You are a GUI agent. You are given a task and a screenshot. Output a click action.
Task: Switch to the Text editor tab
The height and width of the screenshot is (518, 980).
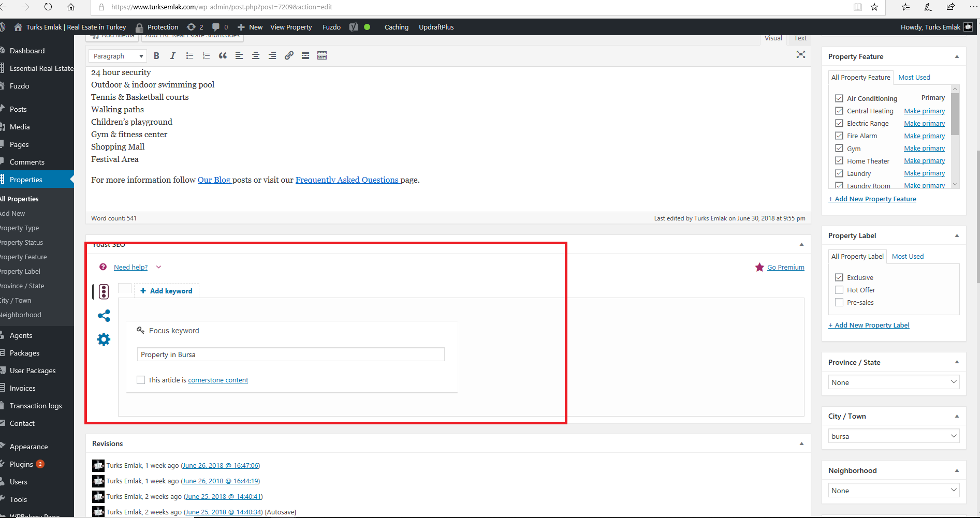coord(800,38)
